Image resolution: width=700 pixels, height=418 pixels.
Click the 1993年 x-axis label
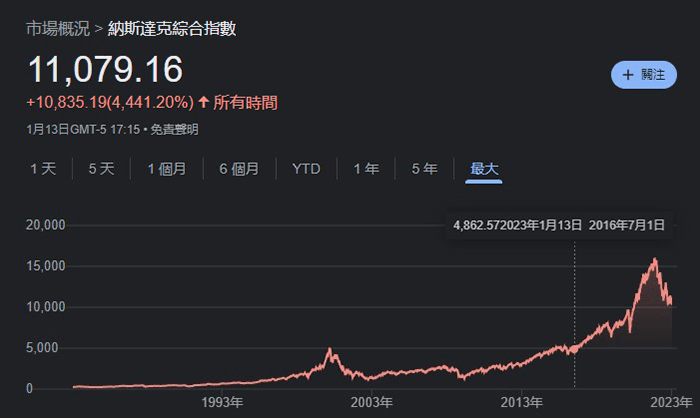coord(222,402)
